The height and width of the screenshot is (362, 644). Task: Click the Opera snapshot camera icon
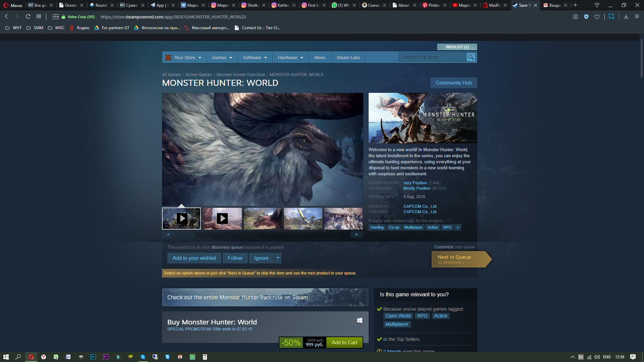pos(576,17)
